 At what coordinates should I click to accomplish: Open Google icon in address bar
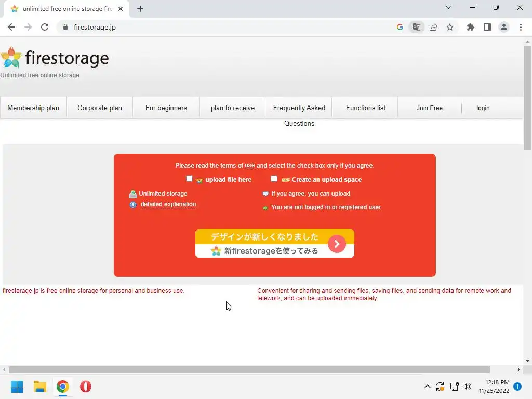[400, 27]
